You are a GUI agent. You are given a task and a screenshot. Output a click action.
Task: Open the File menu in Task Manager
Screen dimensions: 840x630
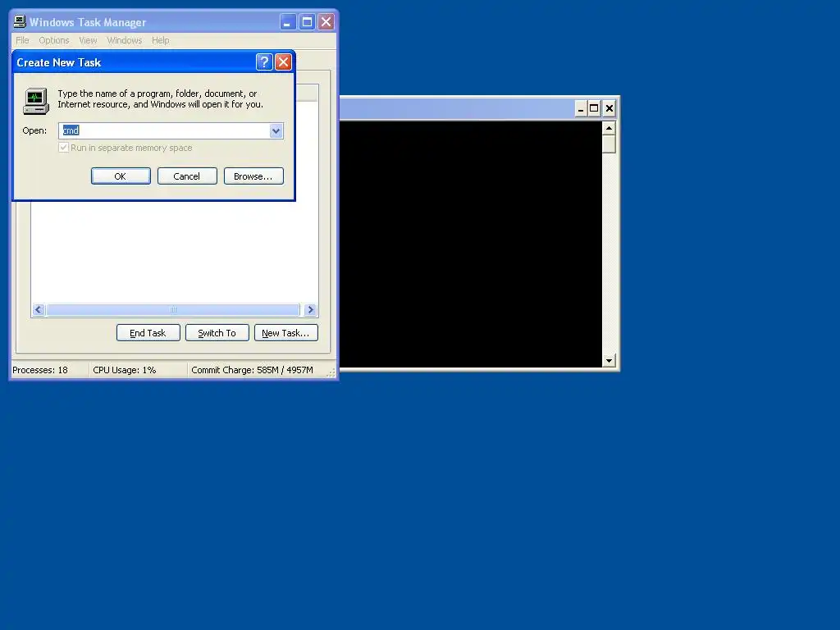[x=22, y=40]
